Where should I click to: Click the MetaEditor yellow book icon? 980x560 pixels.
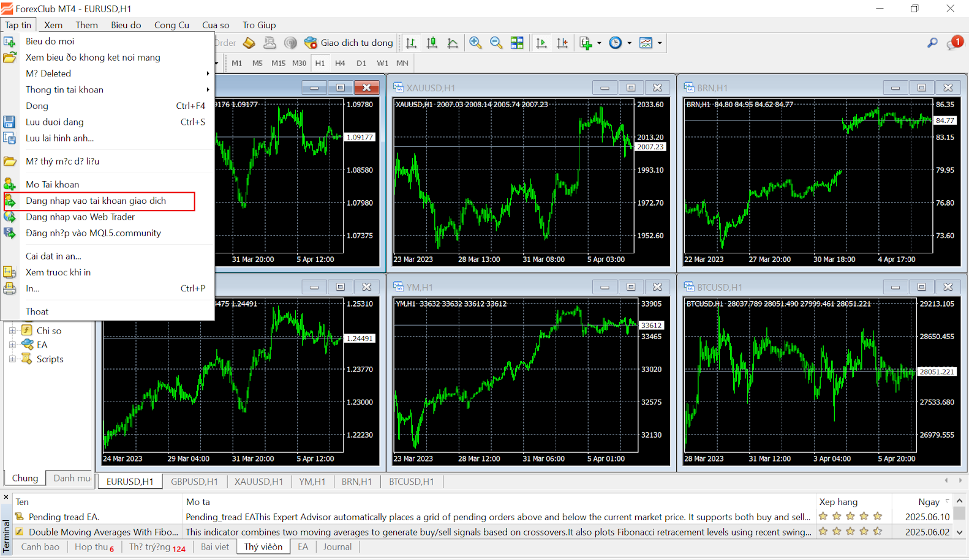(249, 43)
